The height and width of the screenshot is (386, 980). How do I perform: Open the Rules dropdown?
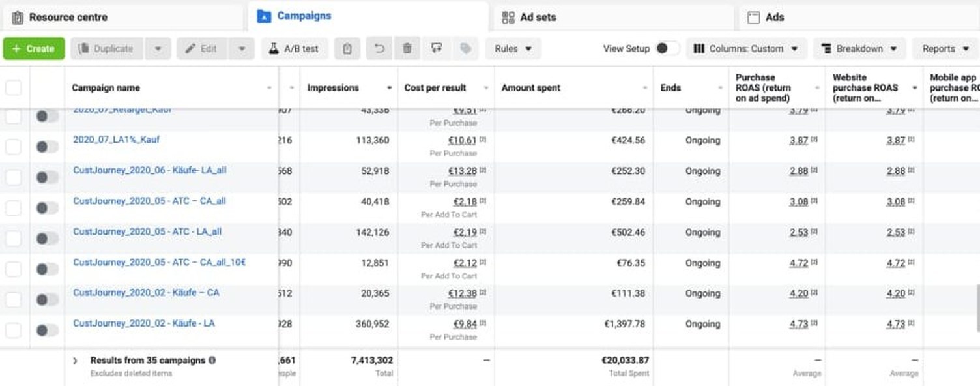[513, 49]
